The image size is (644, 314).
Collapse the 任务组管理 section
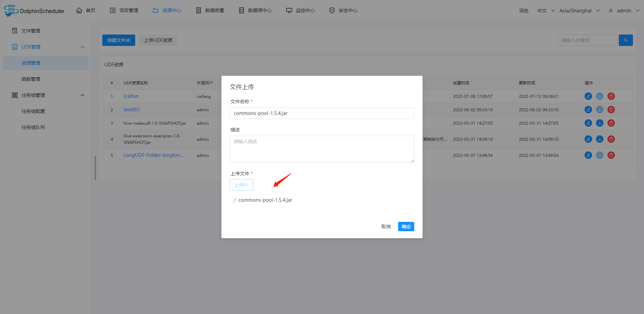click(82, 95)
